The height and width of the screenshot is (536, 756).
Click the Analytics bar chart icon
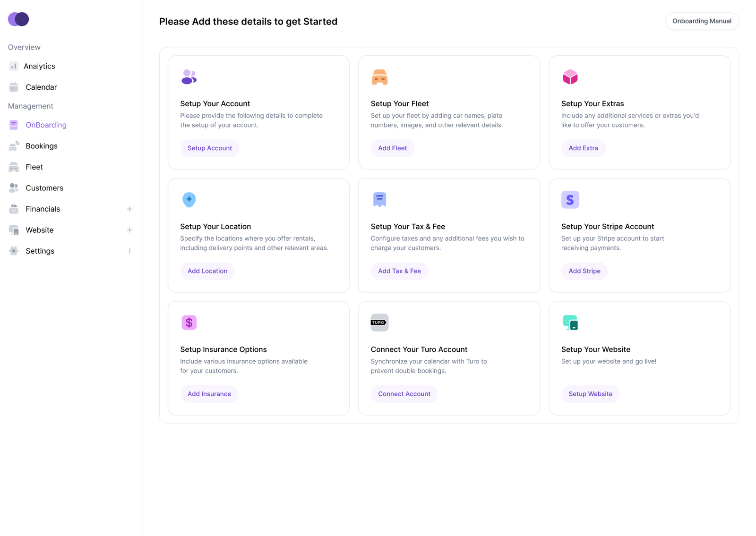tap(14, 66)
